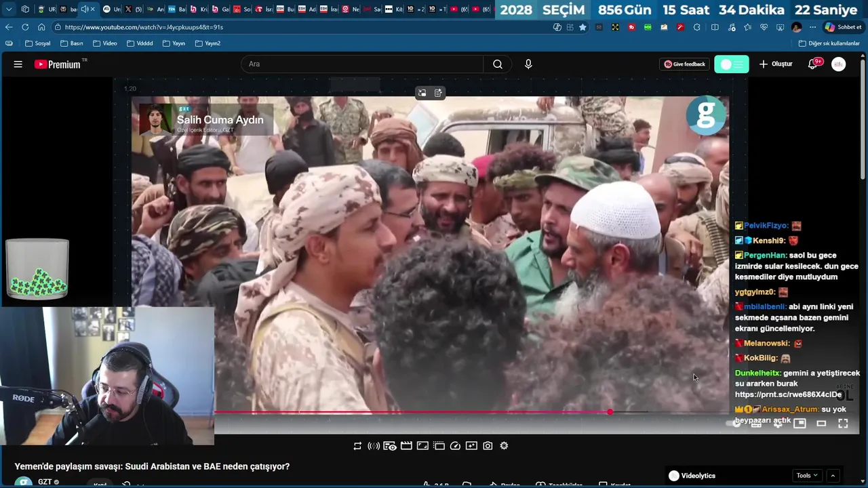Viewport: 868px width, 488px height.
Task: Switch to the Bu browser tab
Action: pos(285,9)
